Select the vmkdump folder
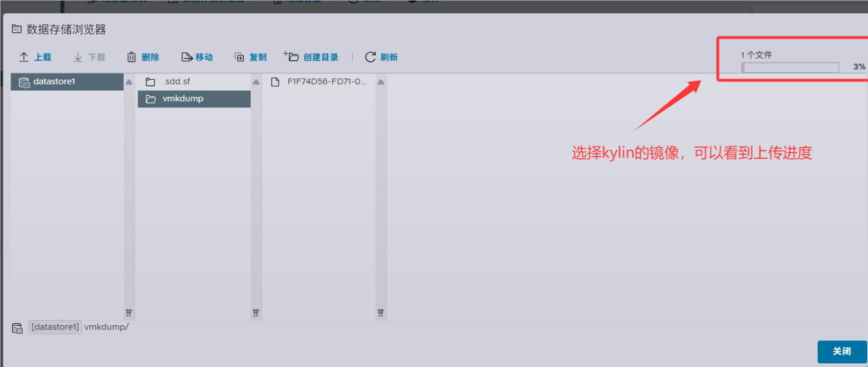Image resolution: width=868 pixels, height=367 pixels. tap(182, 99)
